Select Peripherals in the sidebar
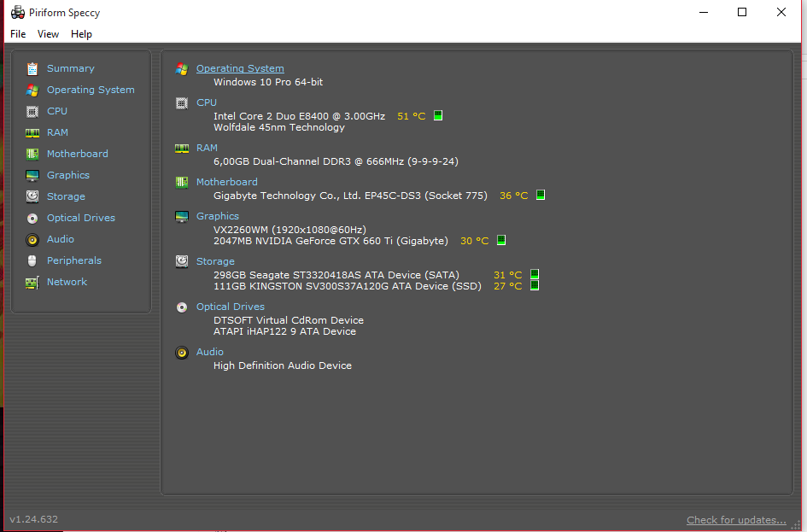 74,260
